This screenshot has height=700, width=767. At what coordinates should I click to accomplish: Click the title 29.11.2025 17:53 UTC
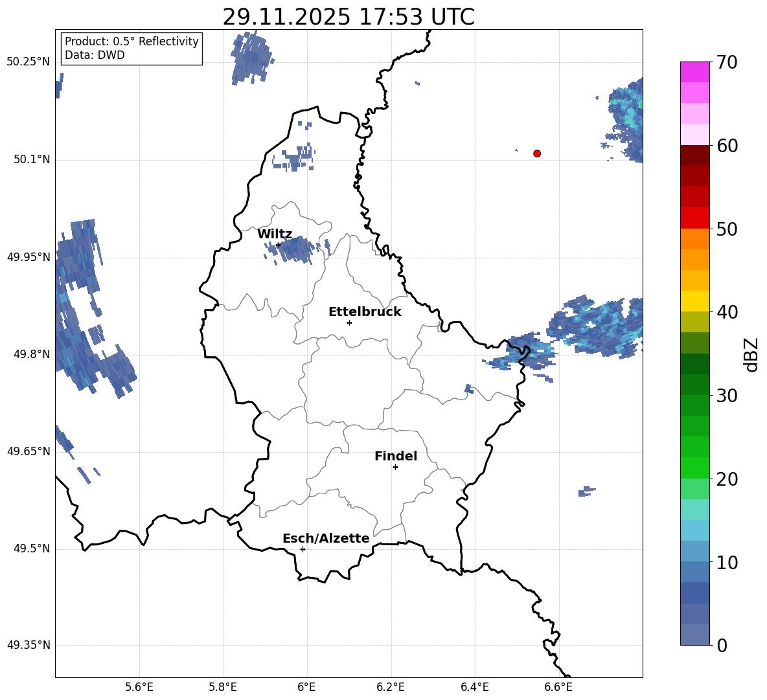pyautogui.click(x=349, y=17)
